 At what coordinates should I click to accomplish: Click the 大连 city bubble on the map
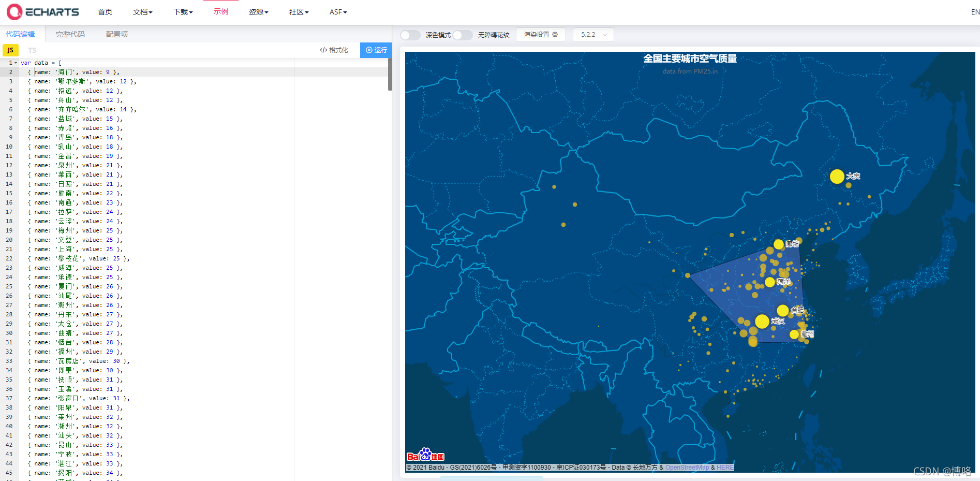838,177
